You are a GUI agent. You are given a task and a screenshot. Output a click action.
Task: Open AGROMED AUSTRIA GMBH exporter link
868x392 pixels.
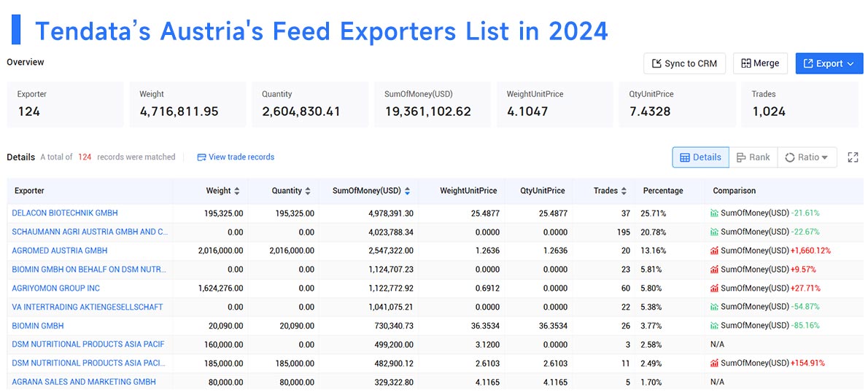pos(60,251)
